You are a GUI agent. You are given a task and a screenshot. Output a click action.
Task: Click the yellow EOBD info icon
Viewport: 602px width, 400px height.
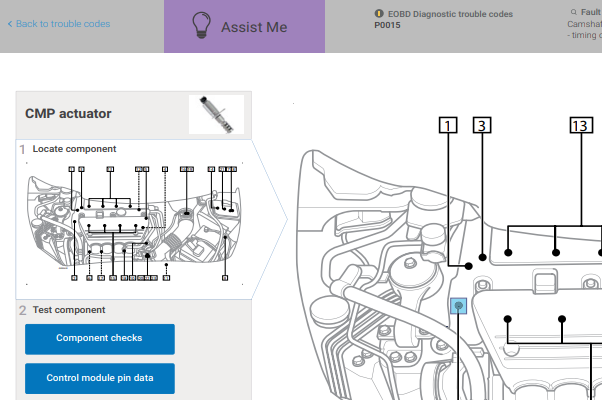(379, 13)
